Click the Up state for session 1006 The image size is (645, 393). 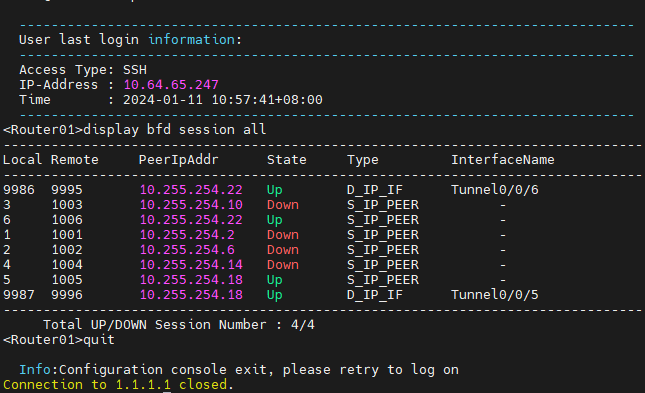pyautogui.click(x=275, y=220)
